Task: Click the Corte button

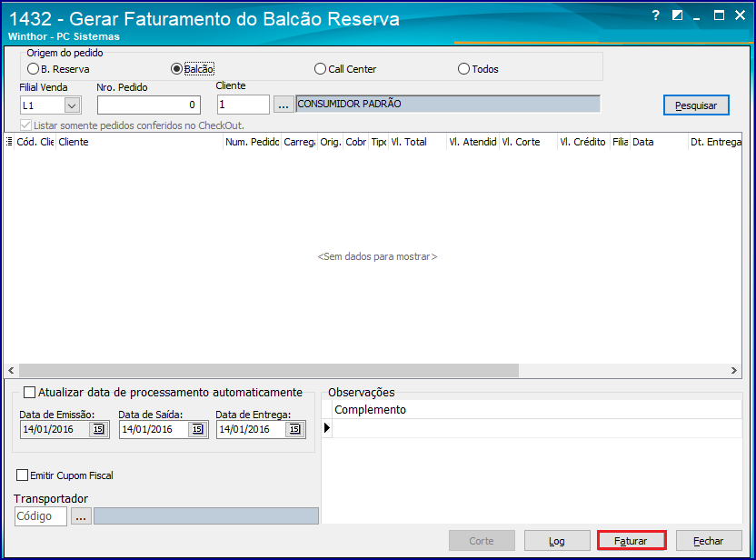Action: [x=482, y=541]
